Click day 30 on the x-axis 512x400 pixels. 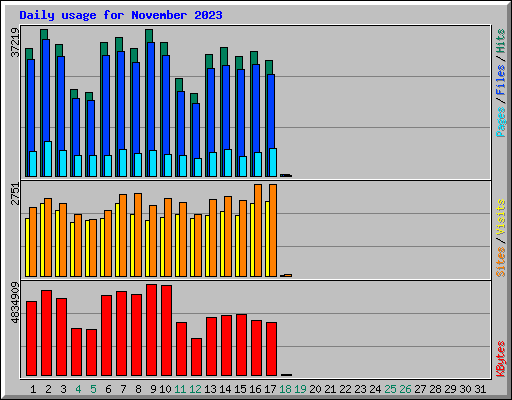(465, 389)
